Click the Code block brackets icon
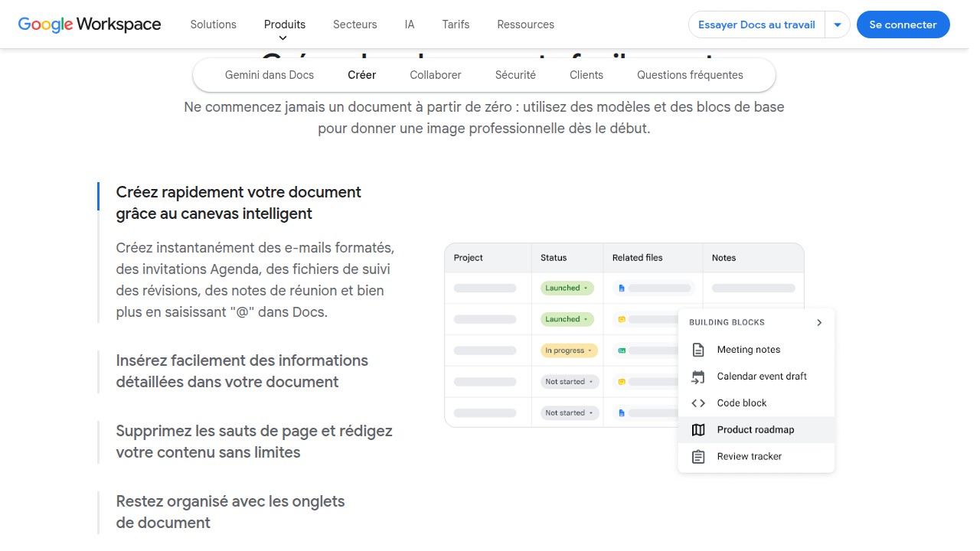This screenshot has width=980, height=551. pos(698,403)
